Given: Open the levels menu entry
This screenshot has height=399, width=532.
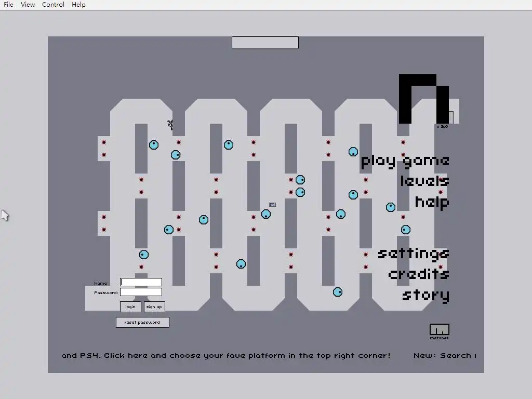Looking at the screenshot, I should click(x=425, y=180).
